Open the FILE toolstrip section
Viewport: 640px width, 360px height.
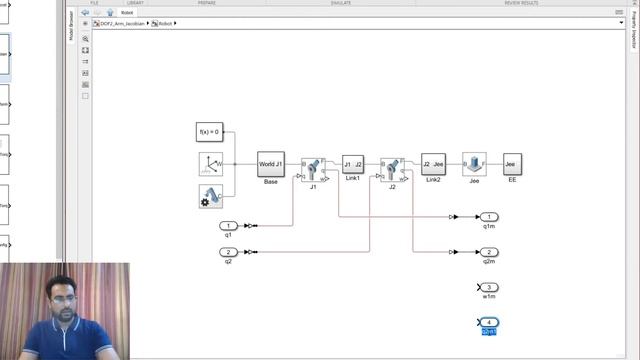94,2
